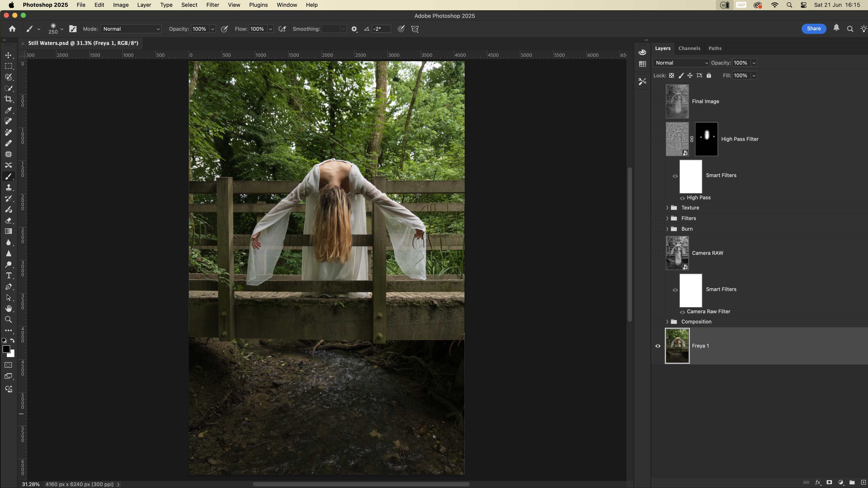The height and width of the screenshot is (488, 868).
Task: Click the Move tool
Action: [x=8, y=55]
